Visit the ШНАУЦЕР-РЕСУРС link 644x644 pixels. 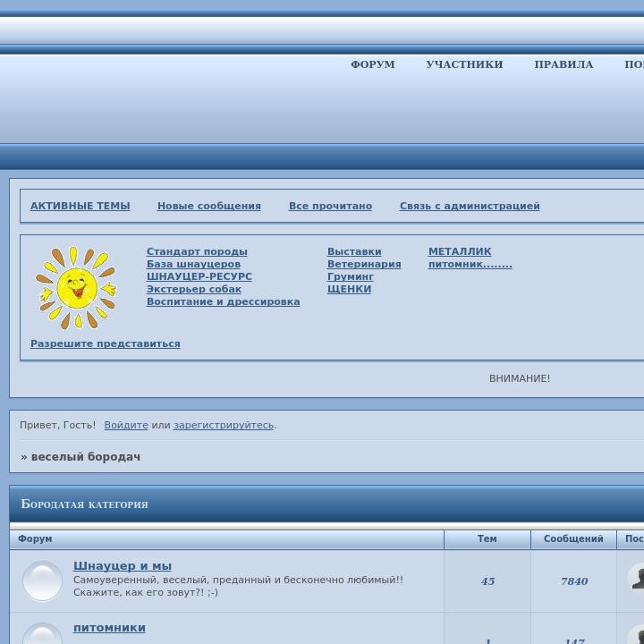click(x=199, y=276)
